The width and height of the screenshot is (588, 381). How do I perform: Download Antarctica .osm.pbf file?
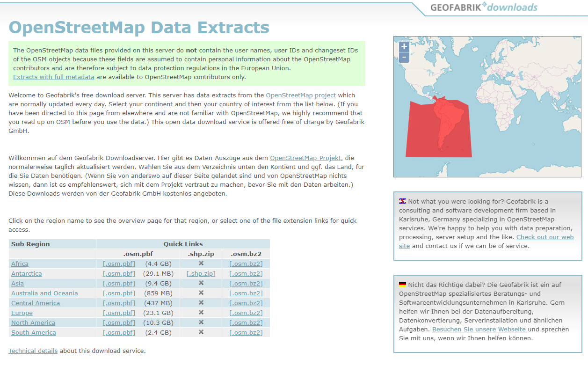coord(119,274)
